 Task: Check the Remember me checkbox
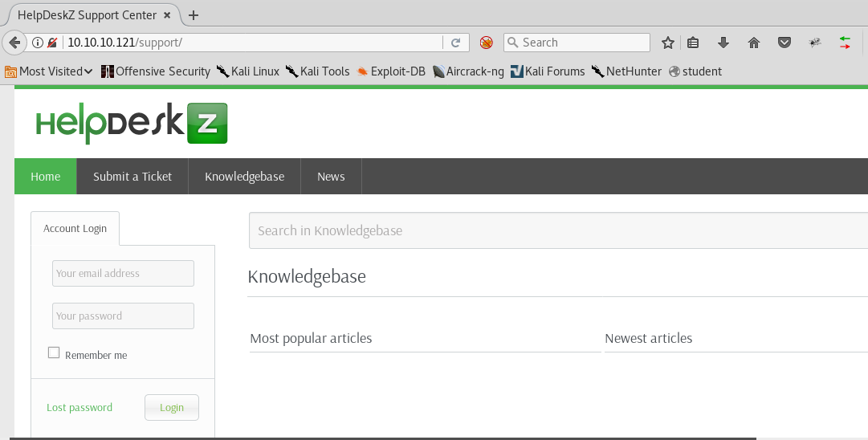click(54, 352)
